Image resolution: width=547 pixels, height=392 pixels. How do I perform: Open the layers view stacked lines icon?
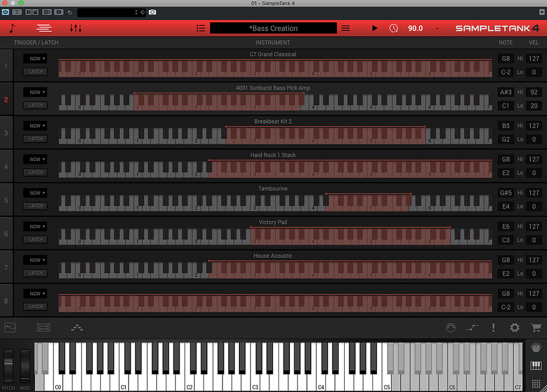point(44,28)
